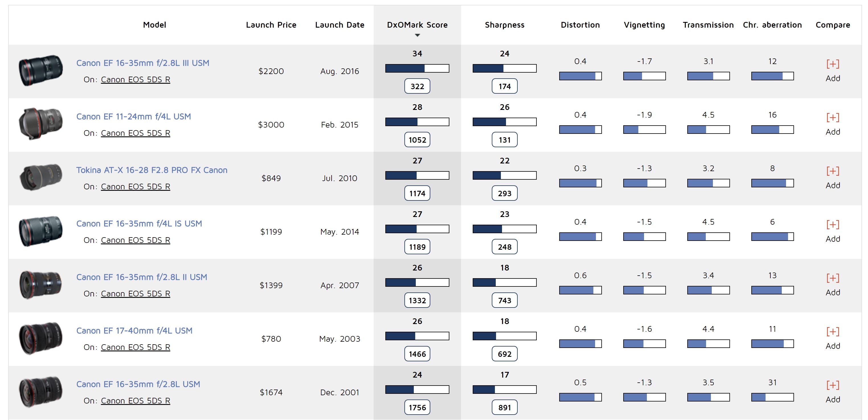Click the Canon EF 16-35mm f/2.8L III thumbnail
Viewport: 868px width, 420px height.
pyautogui.click(x=41, y=71)
